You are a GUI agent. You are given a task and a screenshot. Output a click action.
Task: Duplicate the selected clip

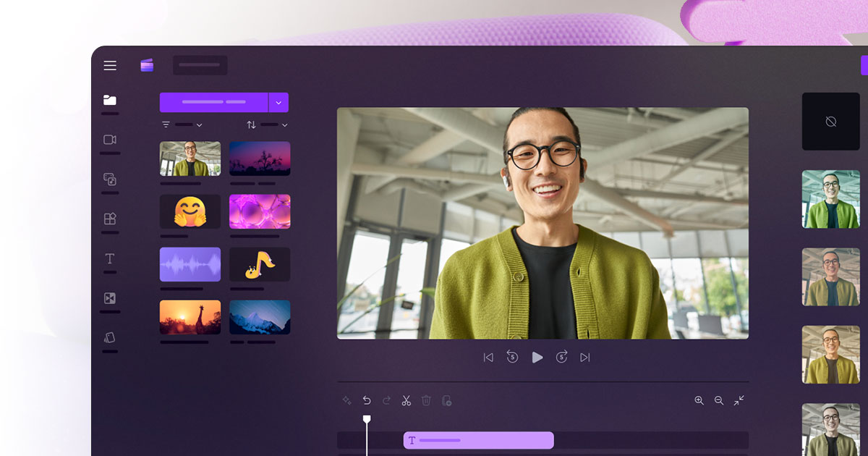(447, 400)
